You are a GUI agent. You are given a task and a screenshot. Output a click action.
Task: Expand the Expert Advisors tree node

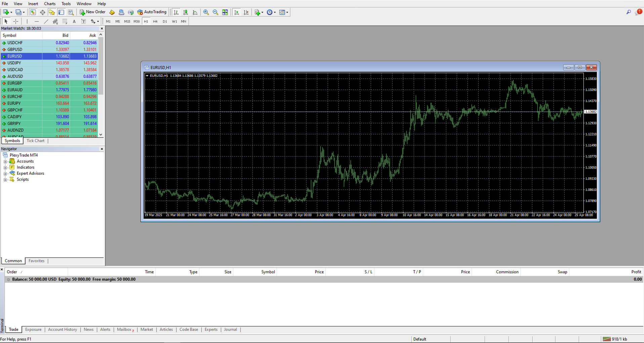(5, 174)
